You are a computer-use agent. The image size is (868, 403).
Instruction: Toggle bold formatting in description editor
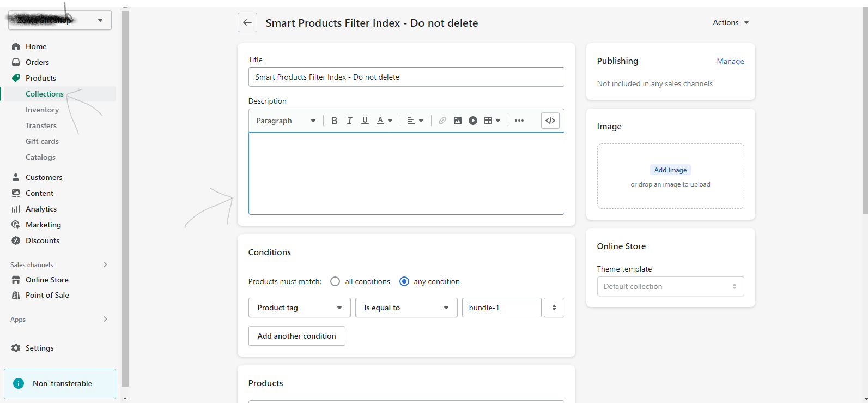(334, 121)
